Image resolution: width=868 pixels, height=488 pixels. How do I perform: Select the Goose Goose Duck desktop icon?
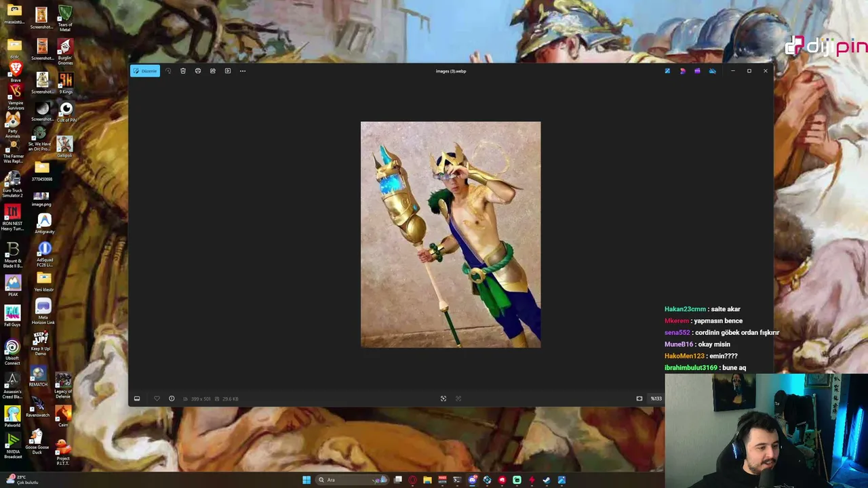[37, 441]
